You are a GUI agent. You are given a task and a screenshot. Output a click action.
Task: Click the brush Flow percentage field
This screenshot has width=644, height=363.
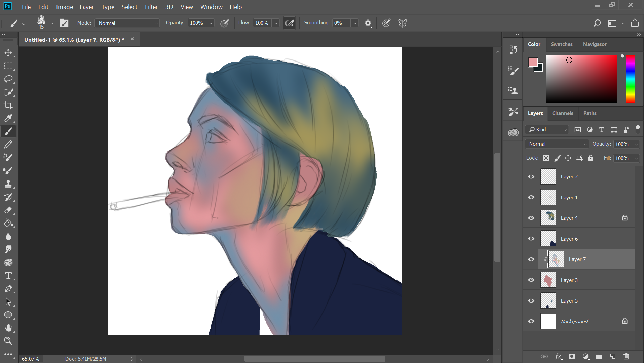(262, 23)
